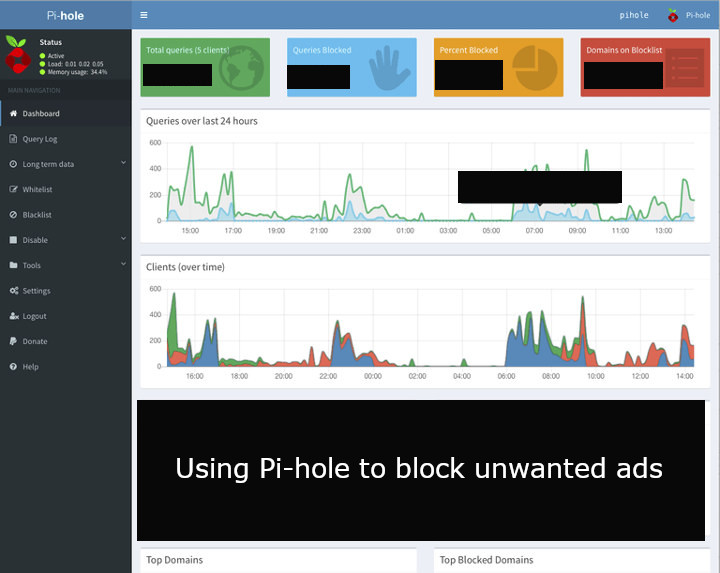Click the 22:00 label on clients chart
720x573 pixels.
pos(328,376)
